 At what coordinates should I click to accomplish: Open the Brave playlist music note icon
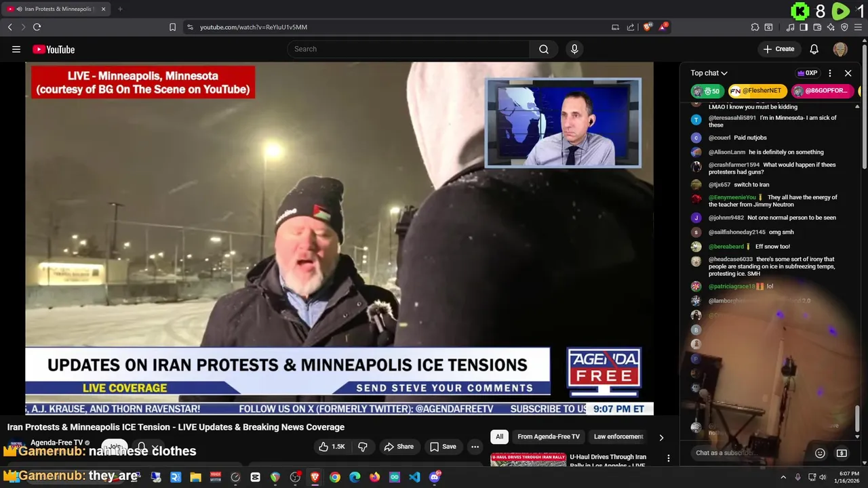point(790,27)
